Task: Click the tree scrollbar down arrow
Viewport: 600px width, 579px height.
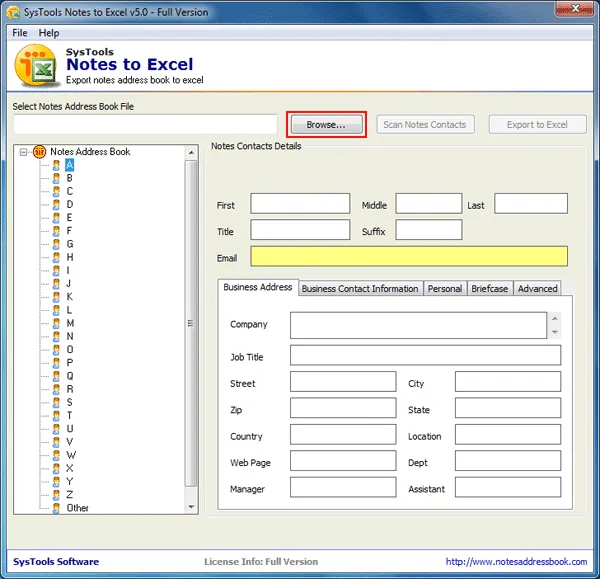Action: pos(191,507)
